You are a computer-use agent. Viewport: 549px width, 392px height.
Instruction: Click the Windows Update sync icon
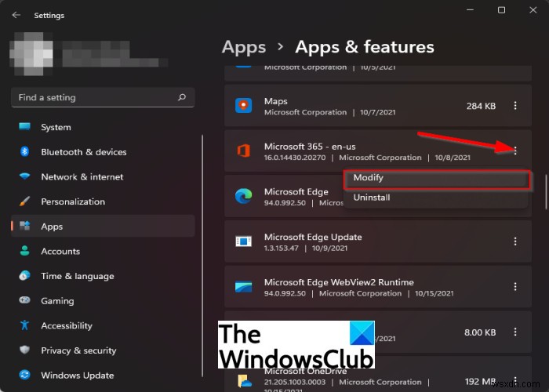tap(24, 375)
